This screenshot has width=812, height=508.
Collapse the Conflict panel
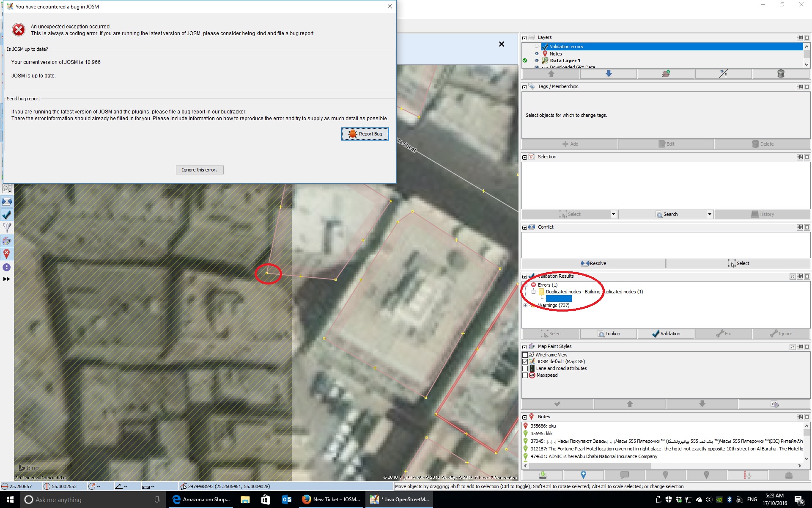point(525,228)
